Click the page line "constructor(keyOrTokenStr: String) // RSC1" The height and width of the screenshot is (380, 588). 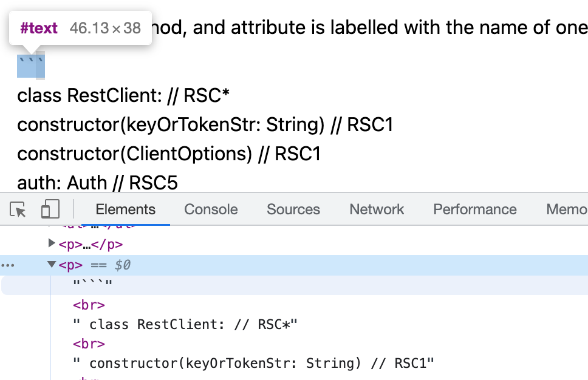(x=205, y=124)
